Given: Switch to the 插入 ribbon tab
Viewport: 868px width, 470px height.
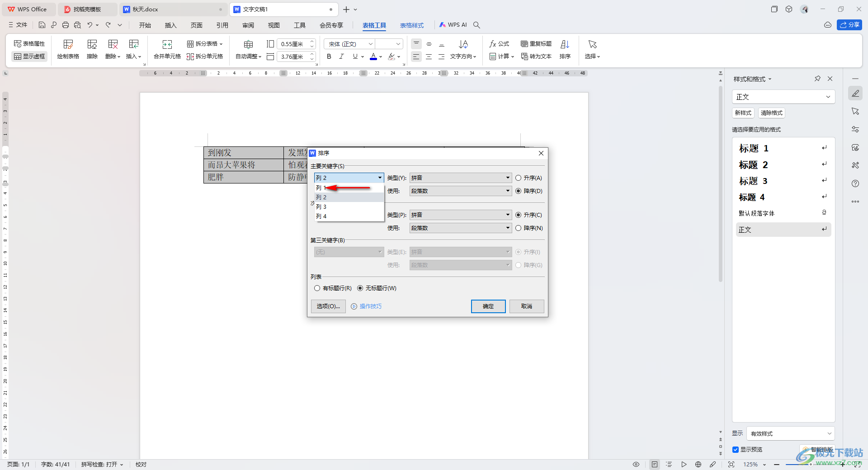Looking at the screenshot, I should (170, 25).
